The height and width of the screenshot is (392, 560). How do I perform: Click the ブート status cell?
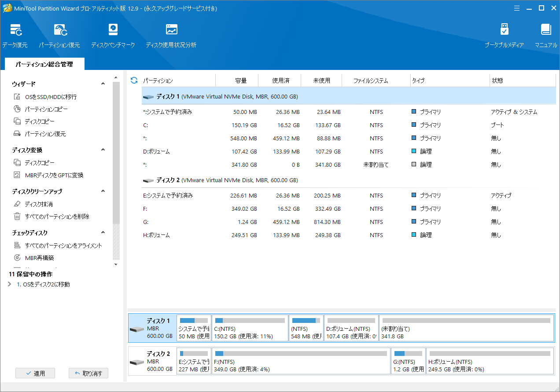497,125
